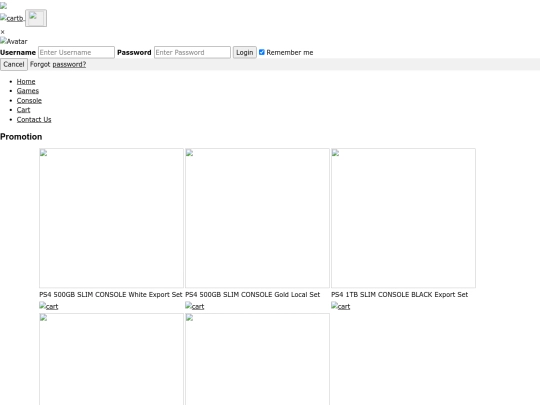The width and height of the screenshot is (540, 405).
Task: Click the Promotion heading
Action: [21, 137]
